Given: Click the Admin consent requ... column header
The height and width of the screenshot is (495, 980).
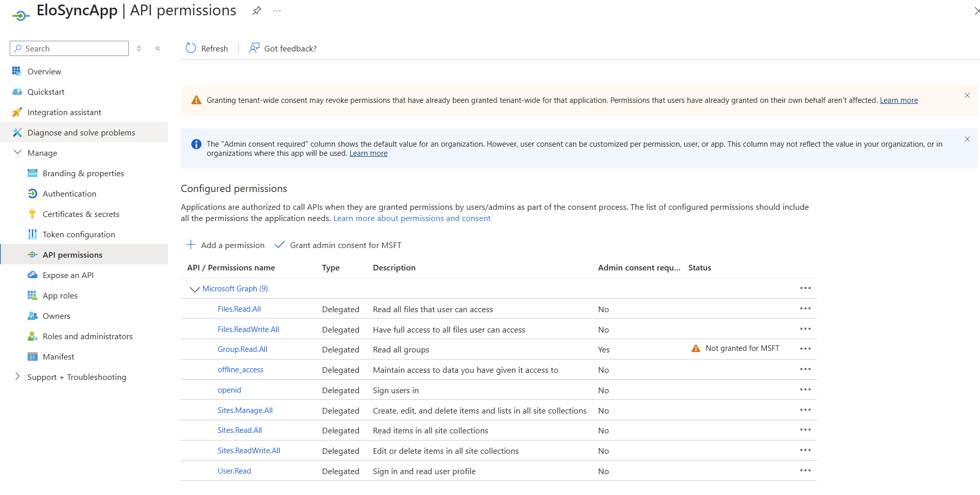Looking at the screenshot, I should (639, 268).
